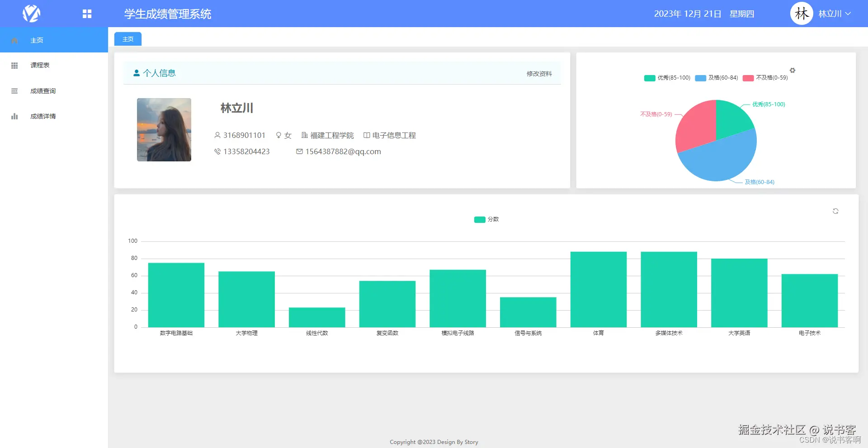Click the 大学物理 bar
868x448 pixels.
[x=246, y=299]
